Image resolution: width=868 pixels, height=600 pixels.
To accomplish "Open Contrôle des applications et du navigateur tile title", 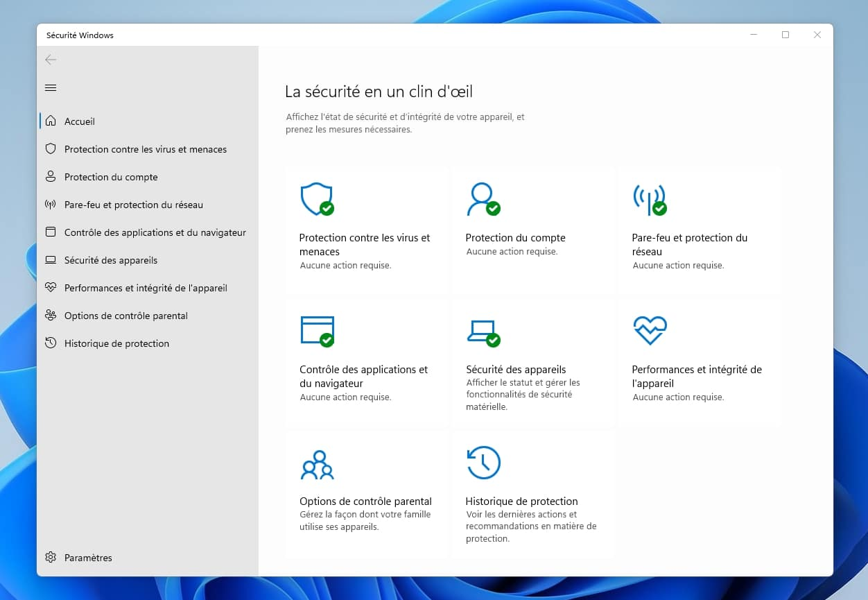I will pos(364,376).
